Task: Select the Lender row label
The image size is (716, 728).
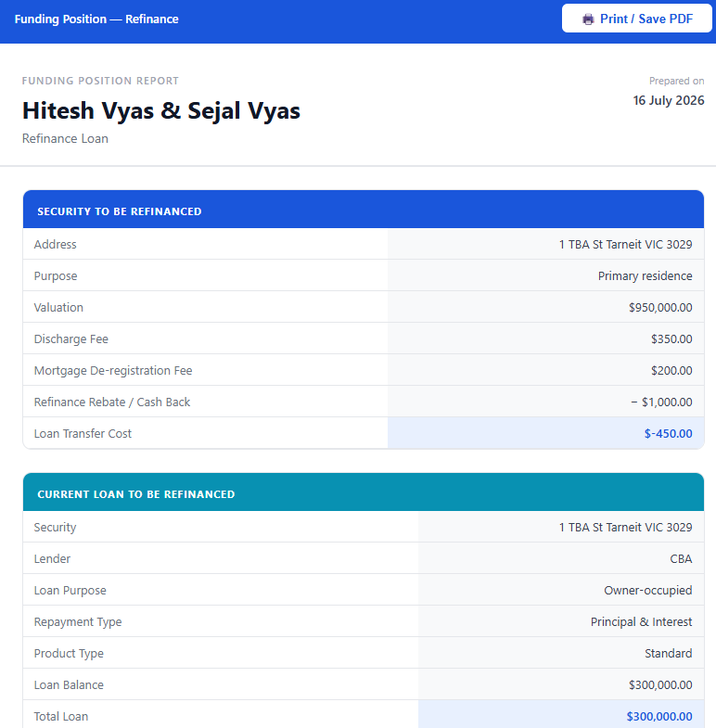Action: [52, 559]
